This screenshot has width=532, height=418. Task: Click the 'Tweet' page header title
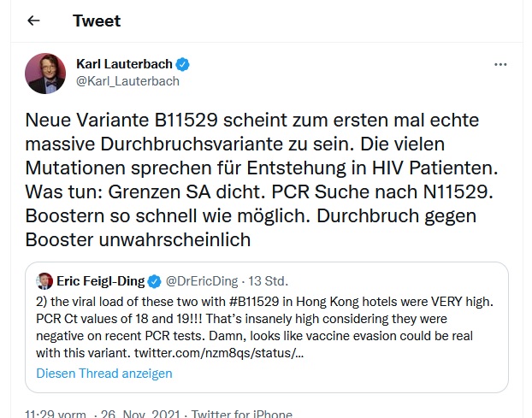[x=97, y=21]
